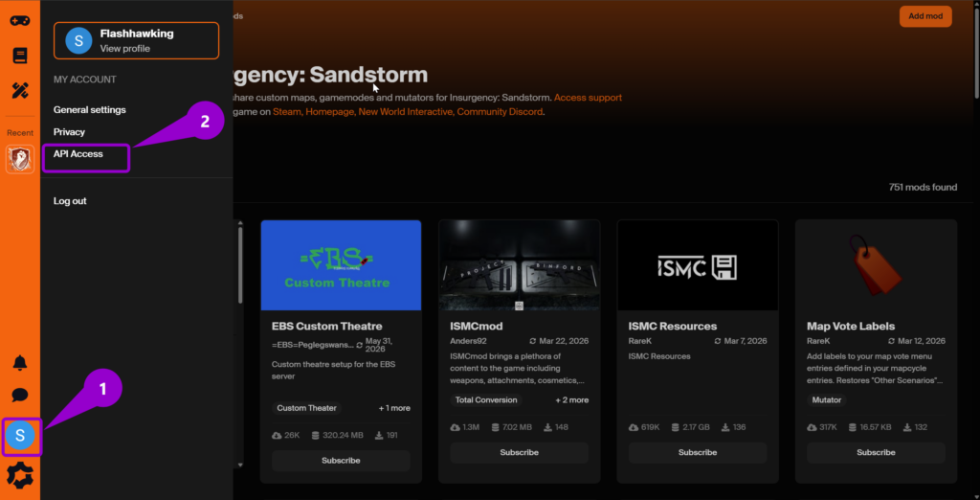
Task: Open the ISMC Resources title
Action: pyautogui.click(x=673, y=326)
